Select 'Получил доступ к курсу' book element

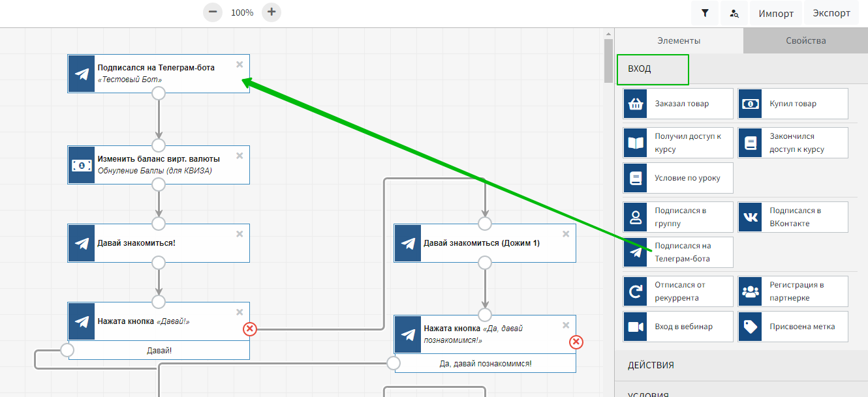point(677,143)
